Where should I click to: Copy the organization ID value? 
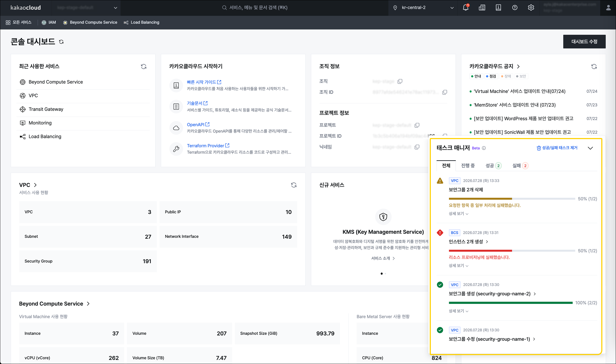pos(445,92)
